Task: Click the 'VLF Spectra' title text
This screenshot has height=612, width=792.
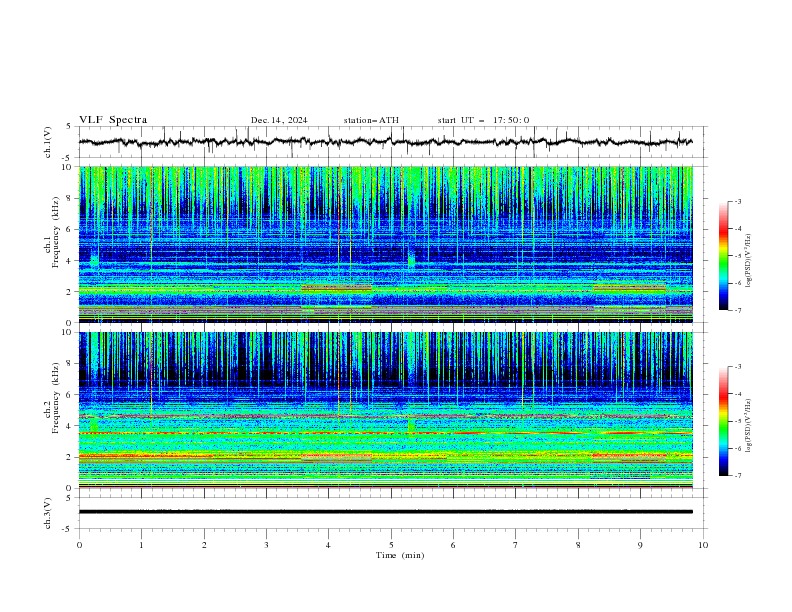Action: (113, 120)
